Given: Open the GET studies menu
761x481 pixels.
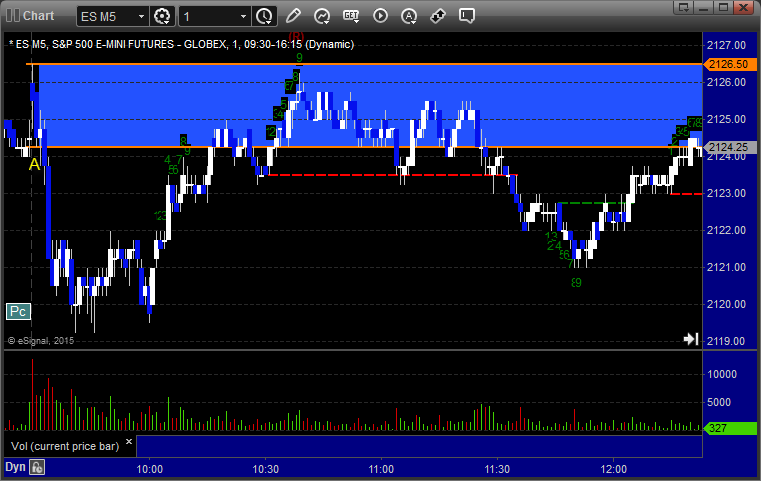Looking at the screenshot, I should coord(351,16).
